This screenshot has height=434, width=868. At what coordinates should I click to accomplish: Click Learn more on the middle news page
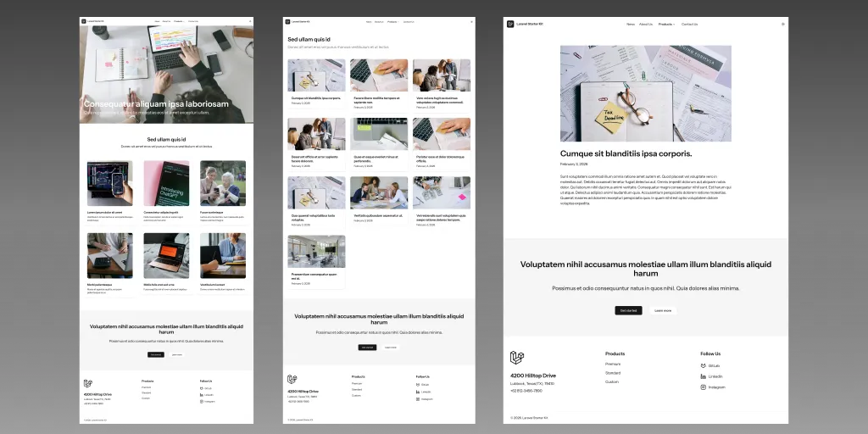coord(390,347)
